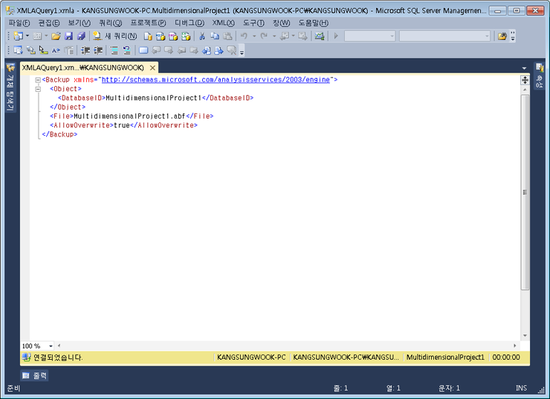
Task: Collapse the Object XML element outline box
Action: (x=38, y=89)
